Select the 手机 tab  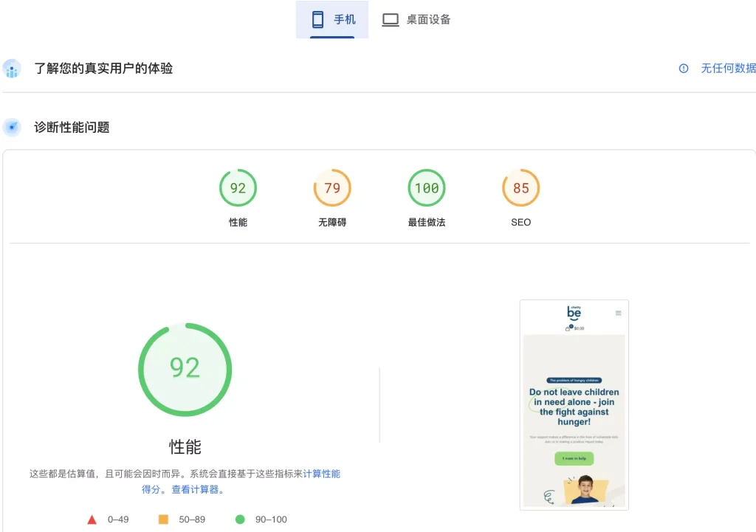[332, 19]
